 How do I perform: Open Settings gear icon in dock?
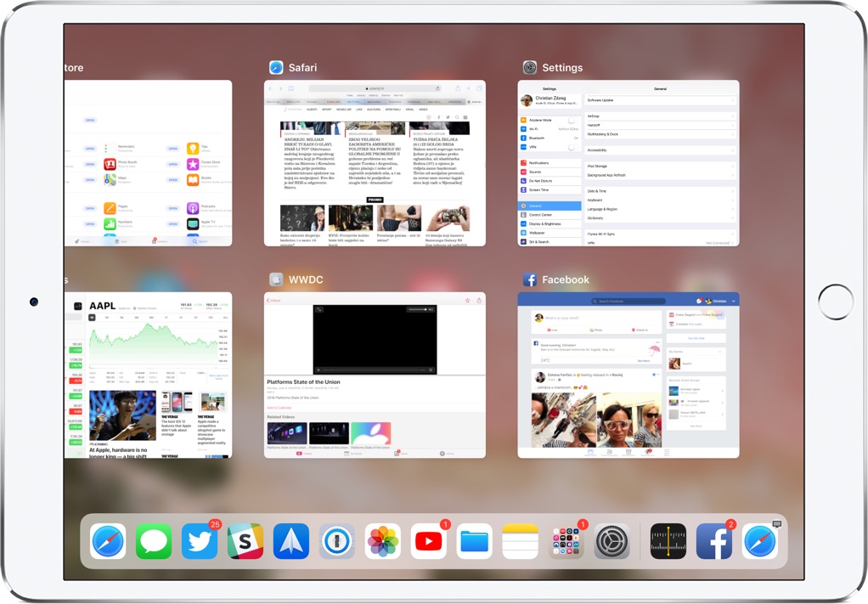click(x=612, y=541)
